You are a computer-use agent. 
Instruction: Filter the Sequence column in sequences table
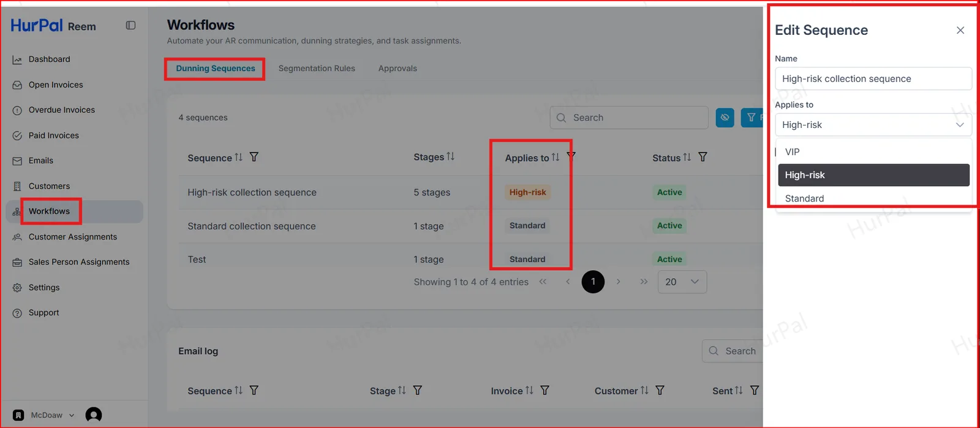254,157
